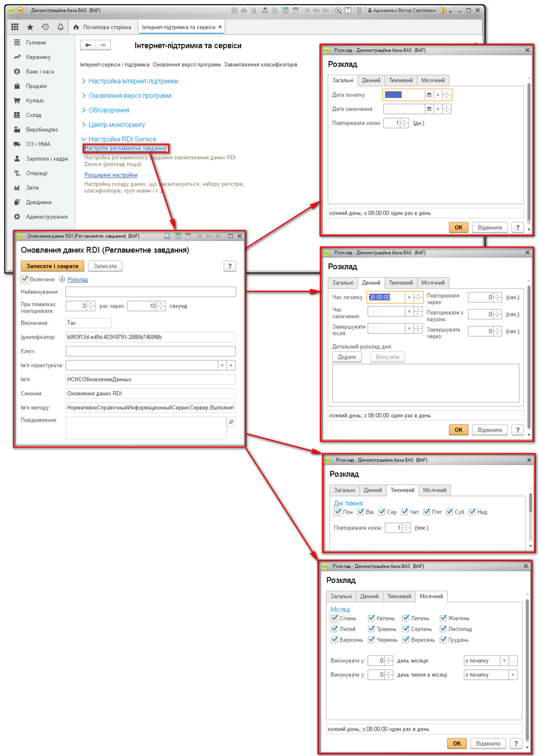Screen dimensions: 539x756
Task: Open Денний tab in Розклад with Дата початку
Action: 372,81
